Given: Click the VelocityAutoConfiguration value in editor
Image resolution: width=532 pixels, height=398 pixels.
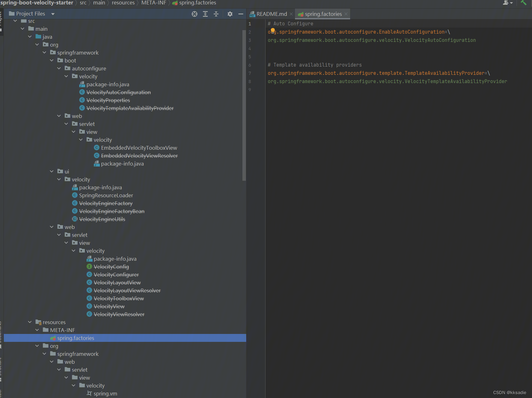Looking at the screenshot, I should 372,40.
